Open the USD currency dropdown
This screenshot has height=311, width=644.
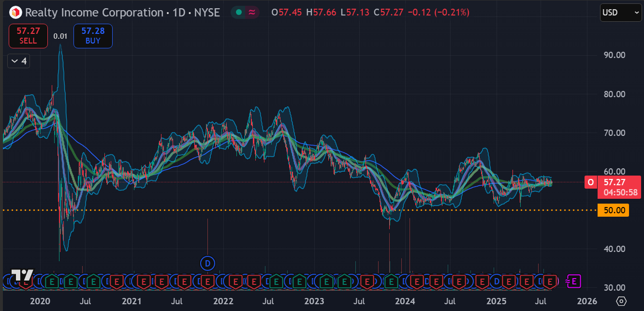click(x=621, y=12)
